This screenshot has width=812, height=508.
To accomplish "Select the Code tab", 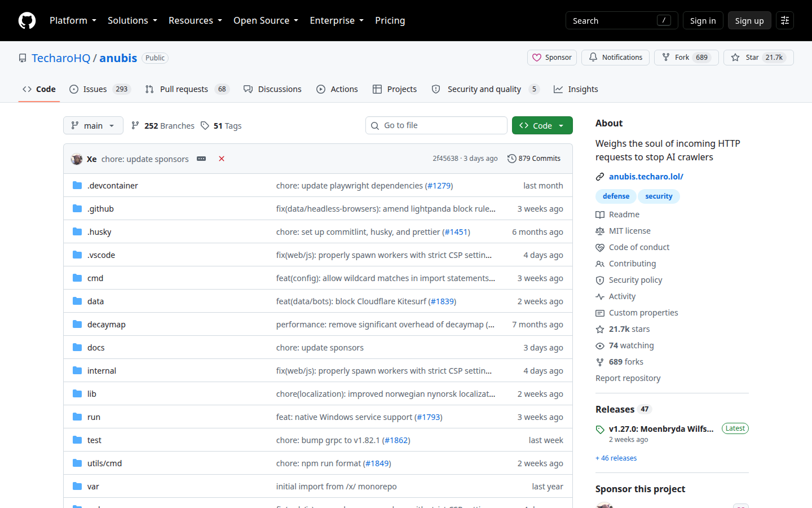I will (x=39, y=89).
